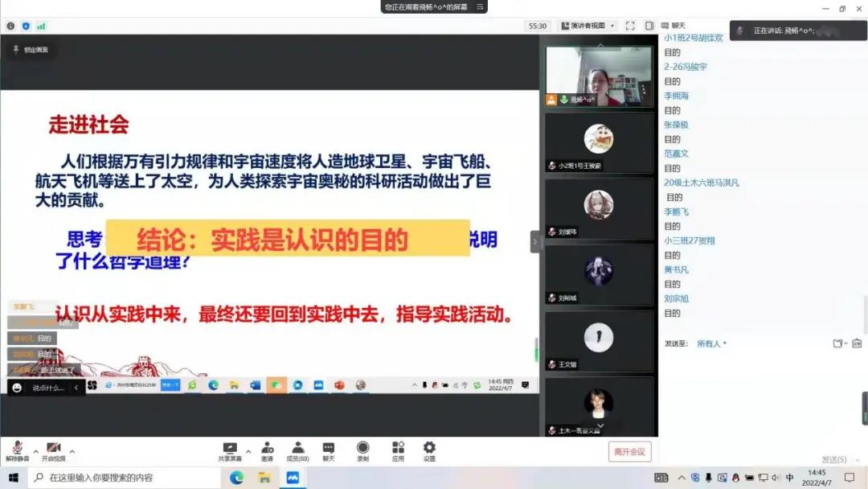868x489 pixels.
Task: Unmute microphone with 解除静音
Action: 17,450
